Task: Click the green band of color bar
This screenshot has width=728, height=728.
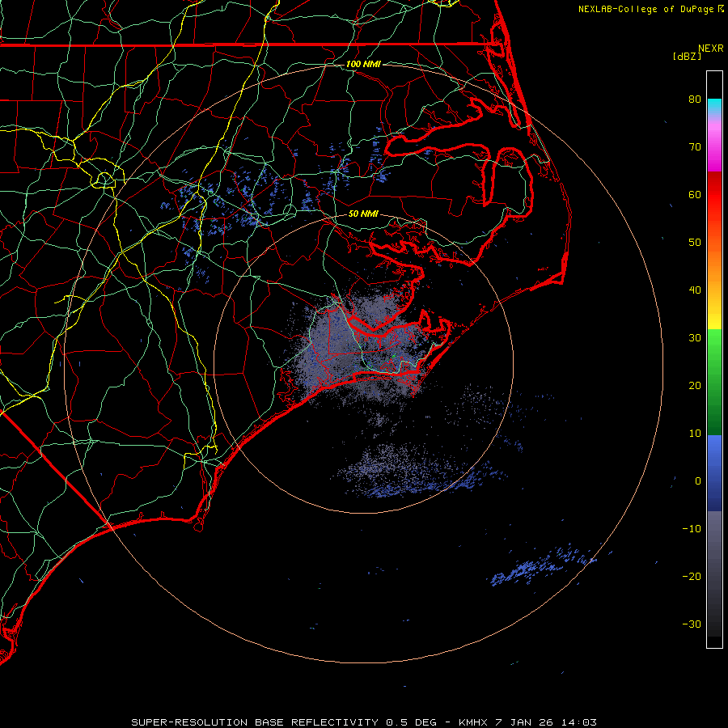Action: (714, 382)
